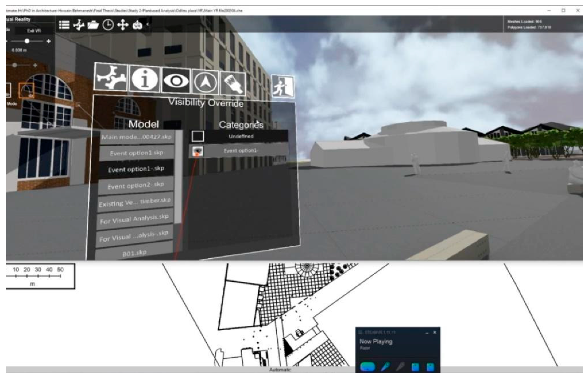The width and height of the screenshot is (588, 381).
Task: Click the open folder icon in toolbar
Action: (93, 25)
